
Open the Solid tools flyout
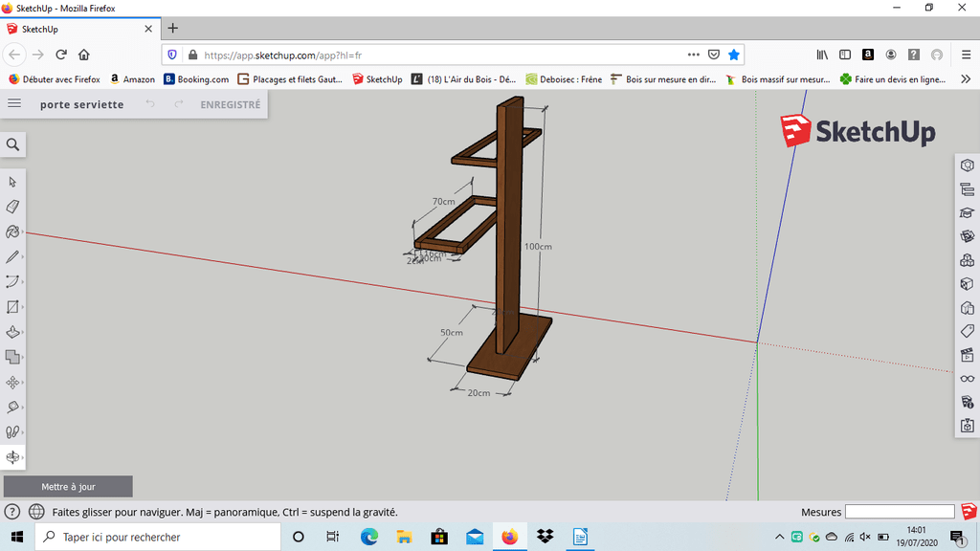(12, 357)
